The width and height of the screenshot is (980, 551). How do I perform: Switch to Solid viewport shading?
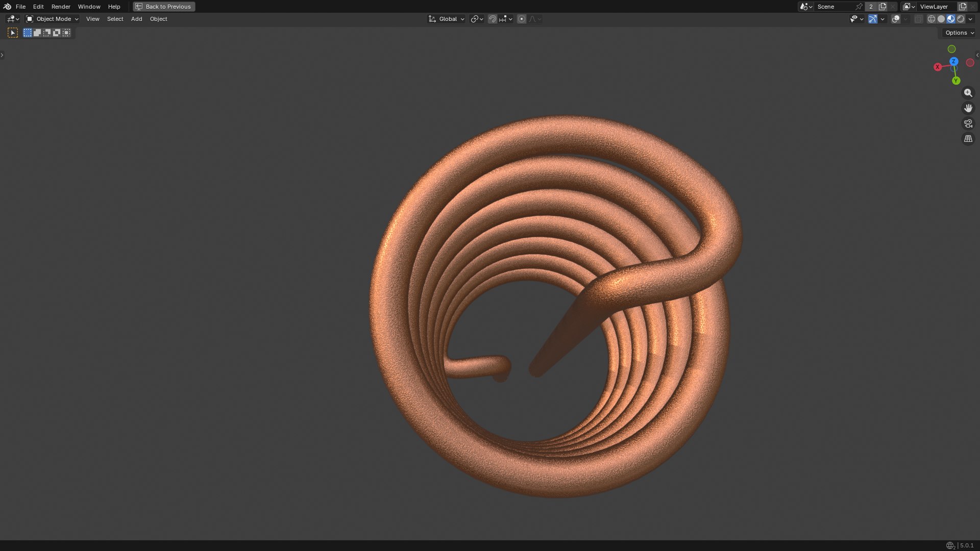pyautogui.click(x=941, y=19)
